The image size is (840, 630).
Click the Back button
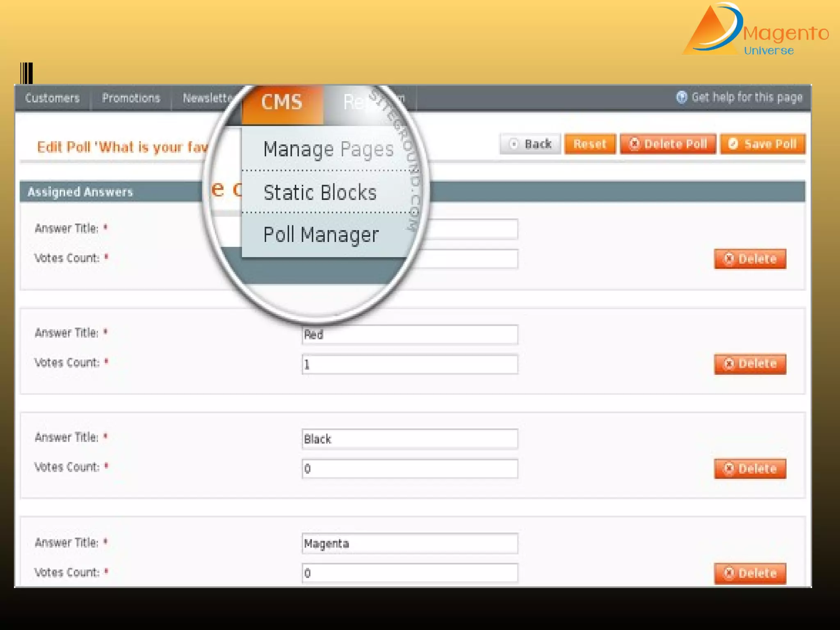(530, 144)
